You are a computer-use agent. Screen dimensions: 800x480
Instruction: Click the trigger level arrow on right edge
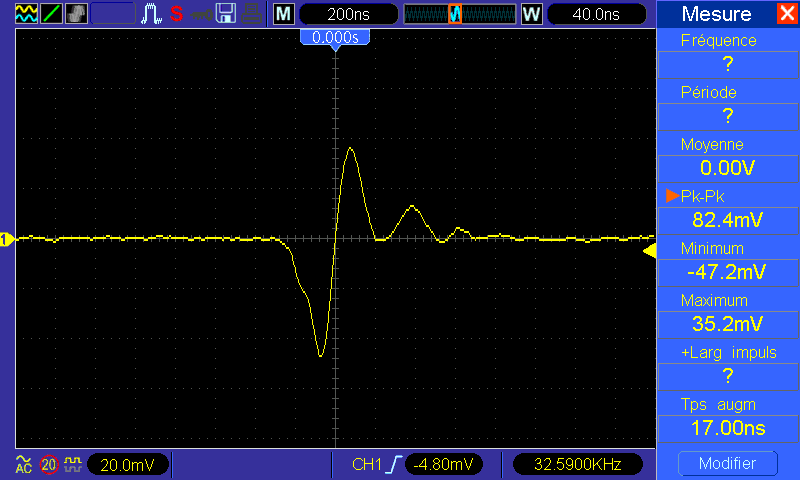coord(649,254)
